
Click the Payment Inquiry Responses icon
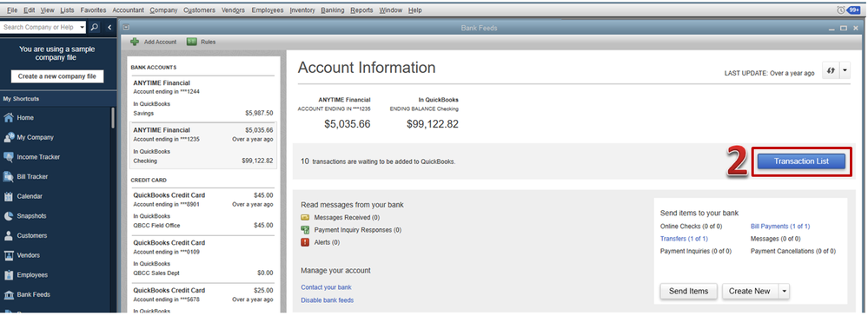click(305, 230)
